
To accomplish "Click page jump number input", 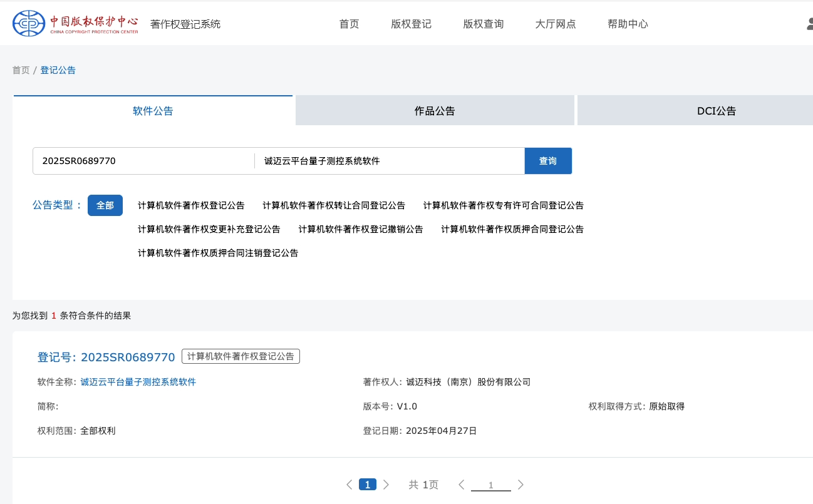I will [x=491, y=485].
